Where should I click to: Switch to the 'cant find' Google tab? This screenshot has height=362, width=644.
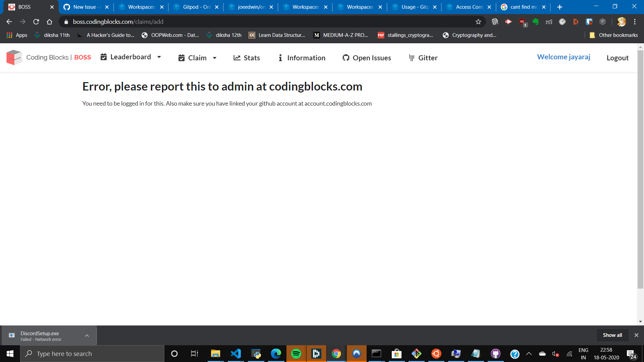point(524,7)
